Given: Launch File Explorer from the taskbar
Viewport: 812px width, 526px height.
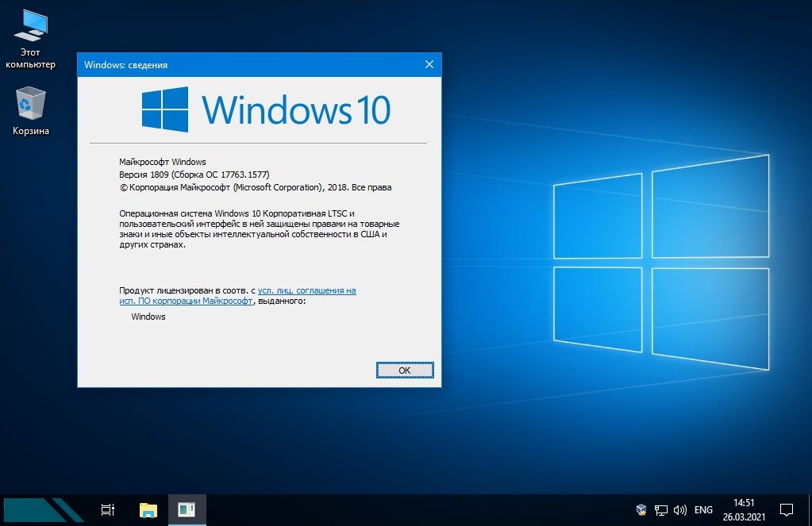Looking at the screenshot, I should (x=148, y=509).
